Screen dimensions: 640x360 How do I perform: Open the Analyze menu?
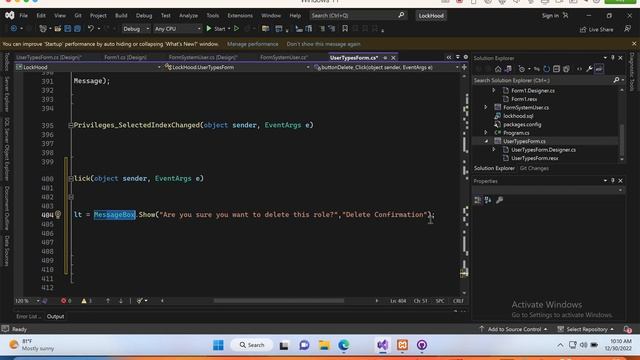point(188,16)
